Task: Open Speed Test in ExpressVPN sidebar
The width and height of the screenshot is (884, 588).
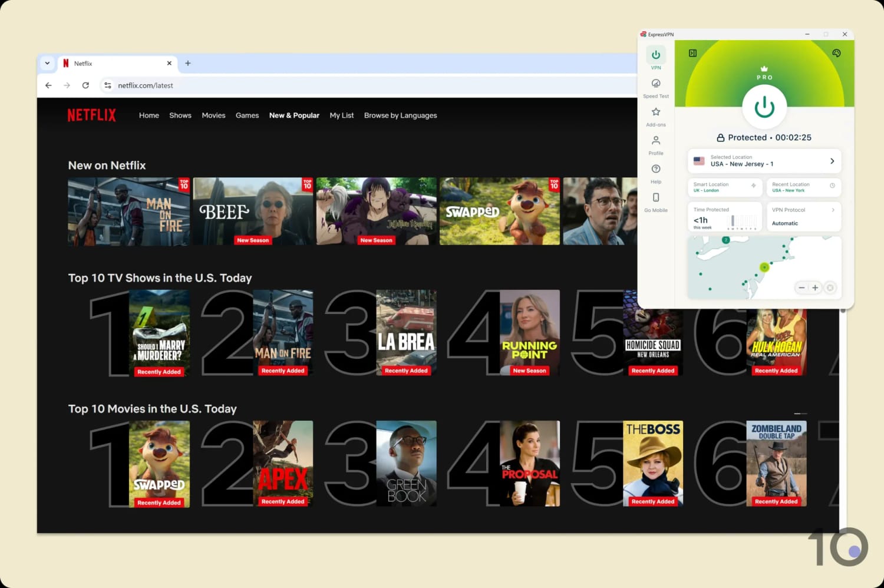Action: tap(656, 88)
